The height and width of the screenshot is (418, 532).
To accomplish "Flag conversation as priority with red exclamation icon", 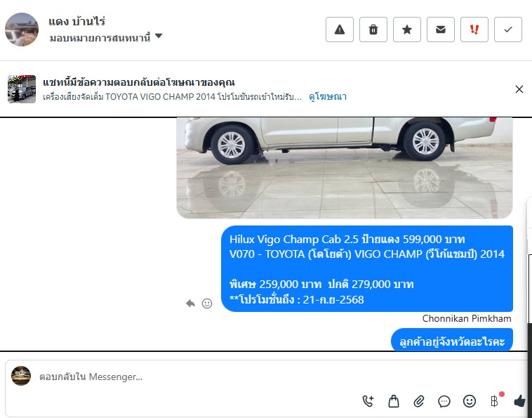I will point(474,30).
